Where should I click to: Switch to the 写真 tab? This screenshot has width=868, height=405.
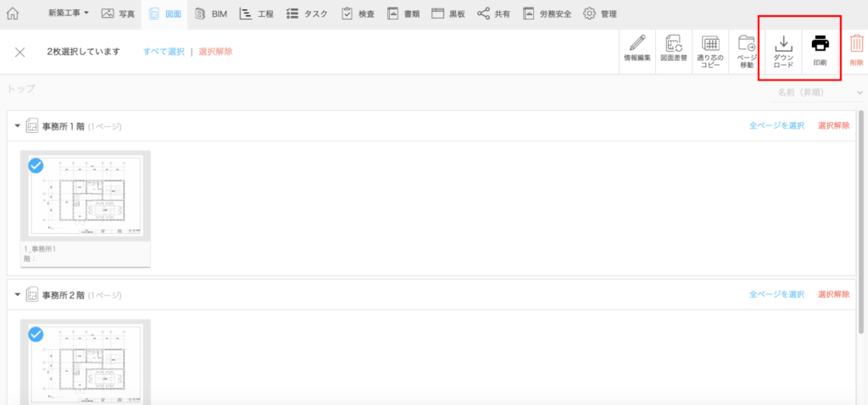(118, 14)
